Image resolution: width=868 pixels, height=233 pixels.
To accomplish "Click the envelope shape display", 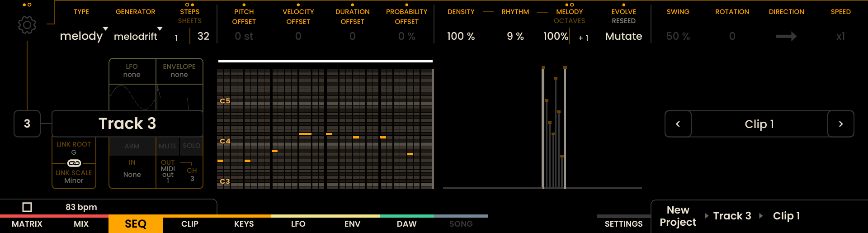I will [x=179, y=97].
